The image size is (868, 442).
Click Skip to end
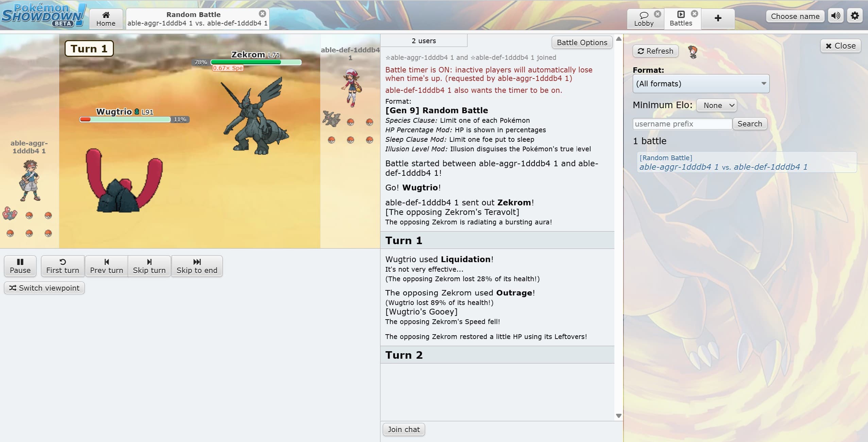(197, 266)
